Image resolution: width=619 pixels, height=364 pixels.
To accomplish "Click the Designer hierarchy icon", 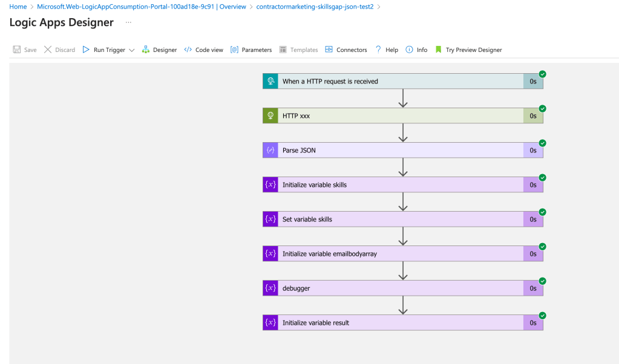I will point(146,50).
